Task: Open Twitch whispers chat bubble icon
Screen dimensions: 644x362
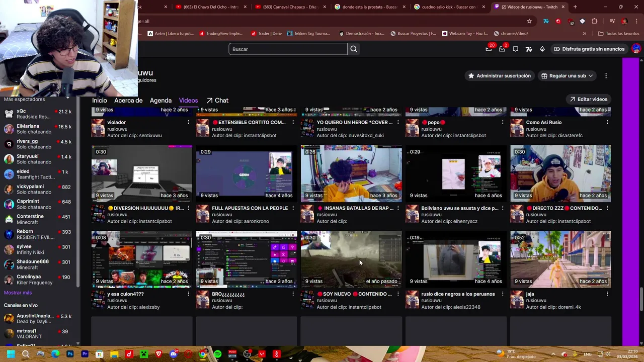Action: click(515, 49)
